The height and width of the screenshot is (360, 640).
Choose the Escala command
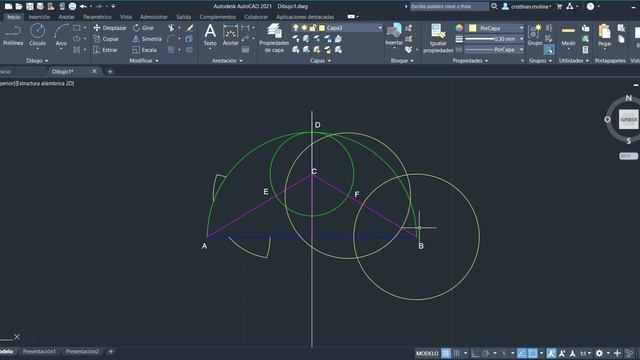click(145, 50)
